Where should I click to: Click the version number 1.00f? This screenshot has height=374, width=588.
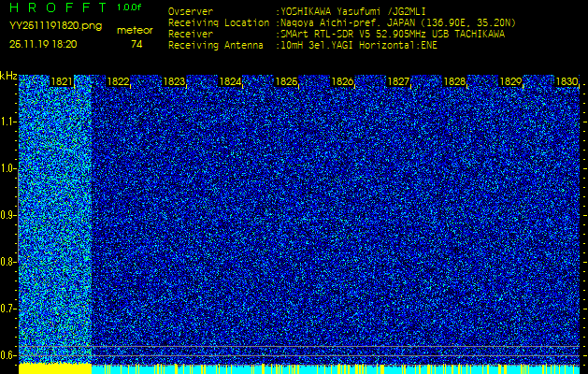129,7
